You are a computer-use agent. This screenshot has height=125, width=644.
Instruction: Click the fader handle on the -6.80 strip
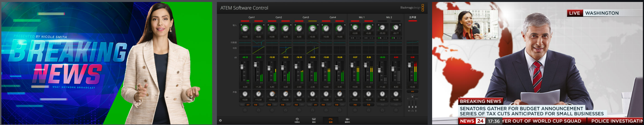[269, 68]
